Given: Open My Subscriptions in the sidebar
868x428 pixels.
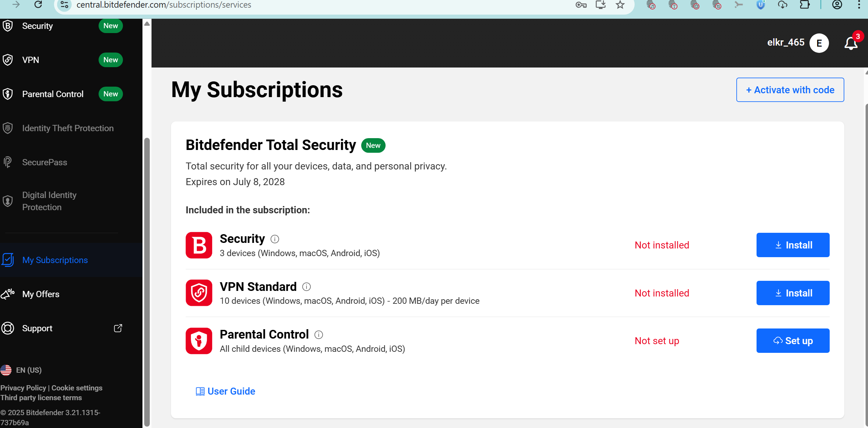Looking at the screenshot, I should (x=55, y=260).
